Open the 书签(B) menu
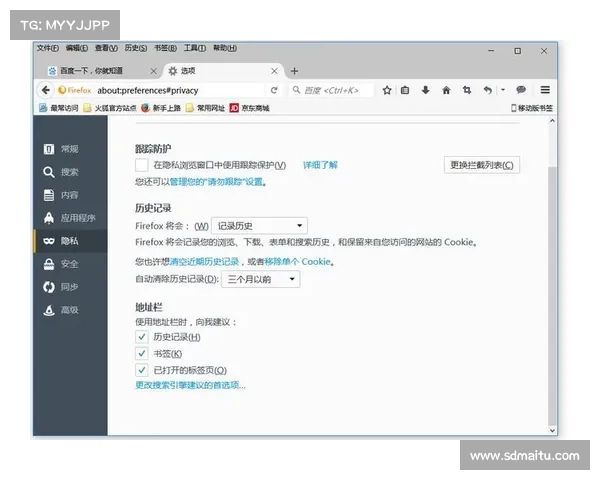The image size is (600, 480). point(165,48)
